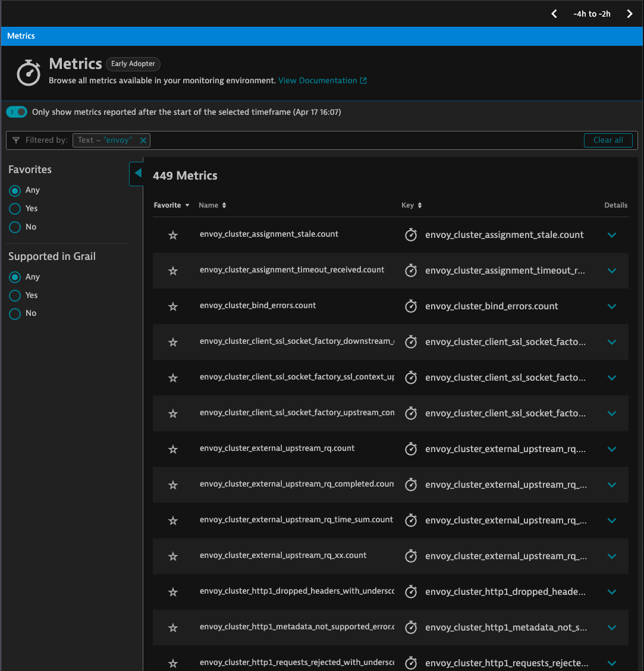Star the envoy_cluster_external_upstream_rq_xx.count metric
The height and width of the screenshot is (671, 644).
[x=173, y=556]
